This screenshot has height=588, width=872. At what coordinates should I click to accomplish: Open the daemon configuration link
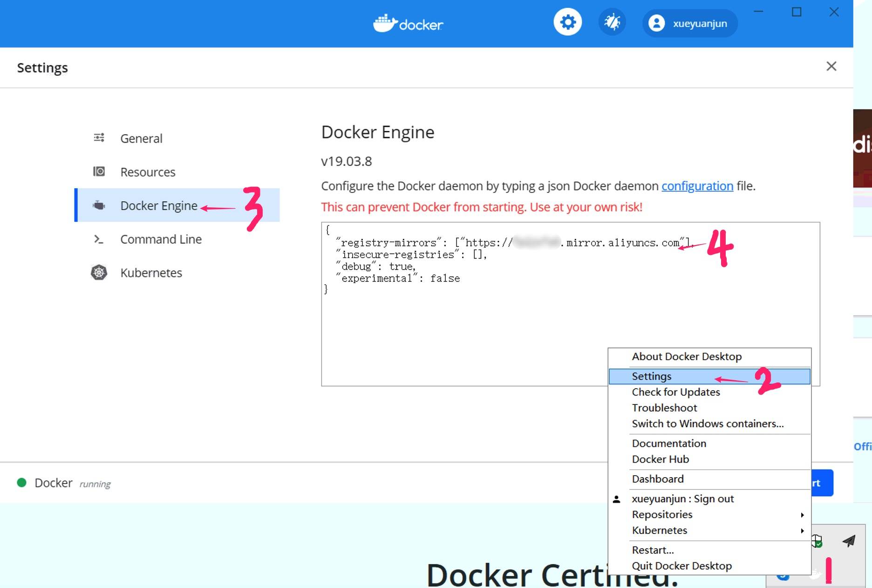[697, 186]
